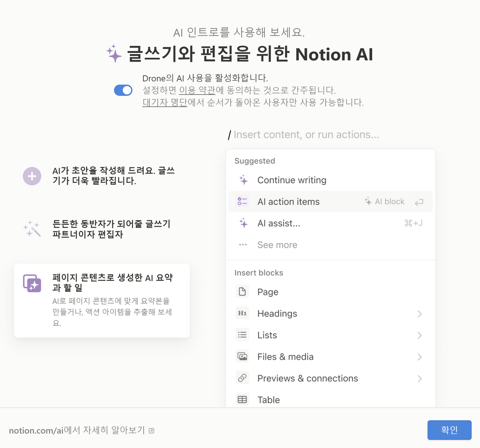Viewport: 480px width, 448px height.
Task: Click the Suggested section header
Action: point(255,161)
